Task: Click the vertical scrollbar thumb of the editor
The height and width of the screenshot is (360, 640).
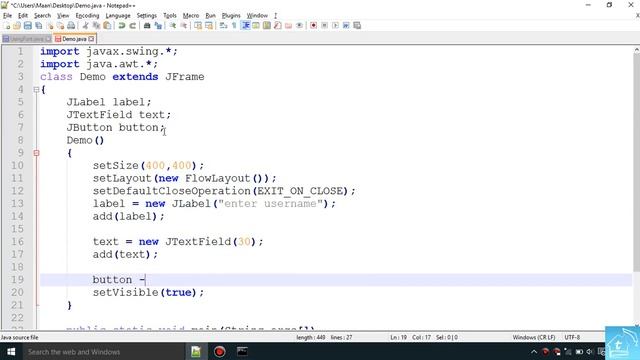Action: coord(636,162)
